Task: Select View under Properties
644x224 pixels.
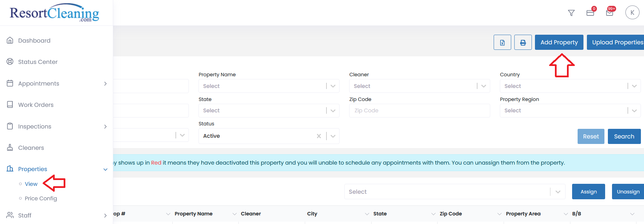Action: 31,184
